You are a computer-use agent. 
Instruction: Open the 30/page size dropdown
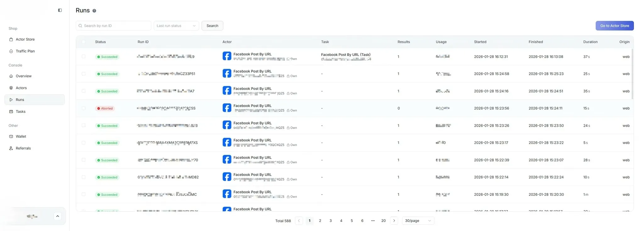coord(418,221)
